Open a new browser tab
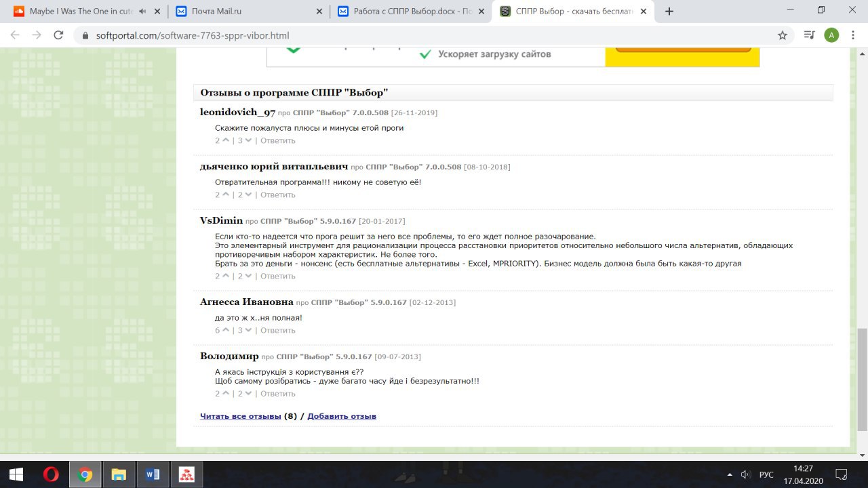868x488 pixels. [669, 12]
